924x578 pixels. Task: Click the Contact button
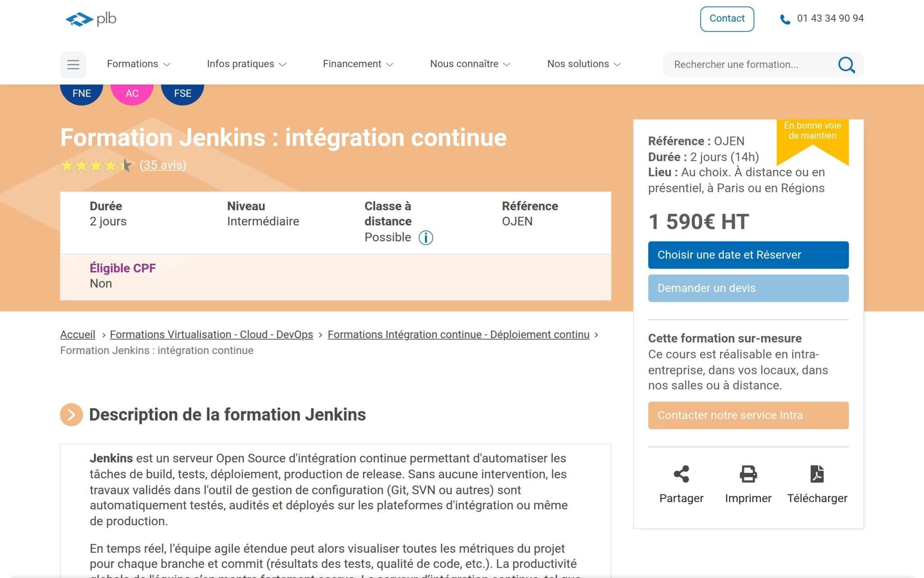click(x=727, y=19)
